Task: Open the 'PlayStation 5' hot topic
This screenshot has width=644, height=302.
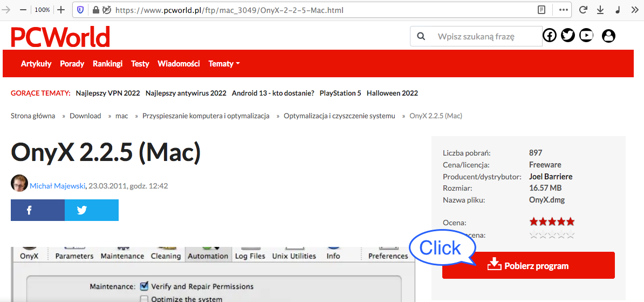Action: (x=340, y=93)
